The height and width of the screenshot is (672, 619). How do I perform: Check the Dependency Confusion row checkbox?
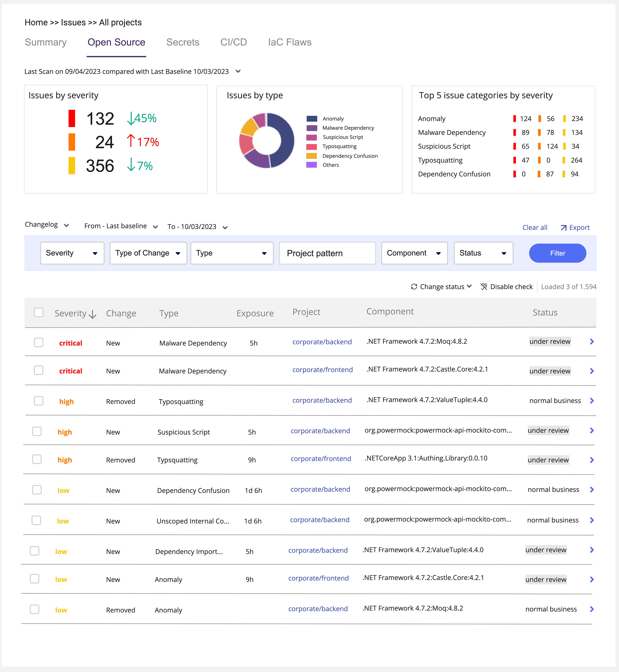pyautogui.click(x=37, y=490)
